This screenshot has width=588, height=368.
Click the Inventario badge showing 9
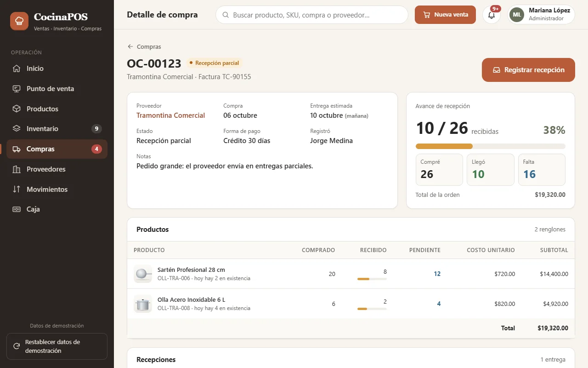point(96,129)
